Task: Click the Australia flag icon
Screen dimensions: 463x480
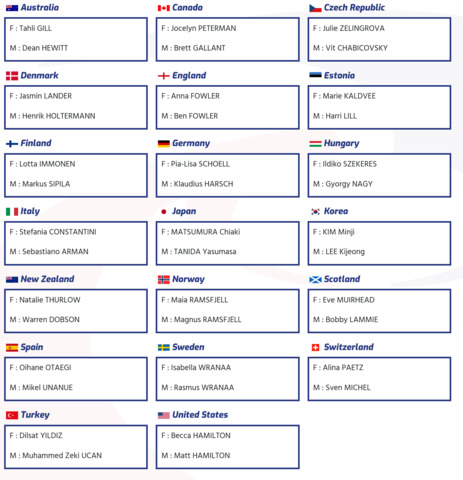Action: (x=12, y=8)
